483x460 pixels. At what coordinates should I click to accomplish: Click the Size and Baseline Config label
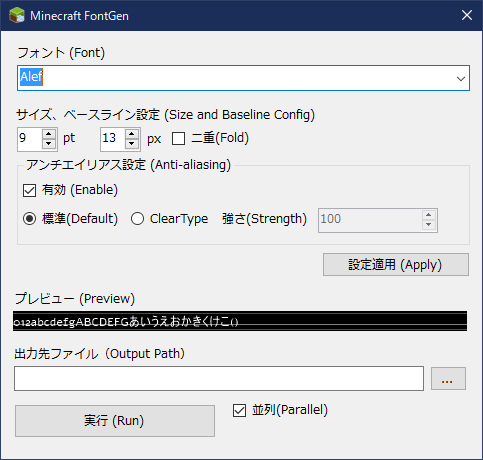165,115
